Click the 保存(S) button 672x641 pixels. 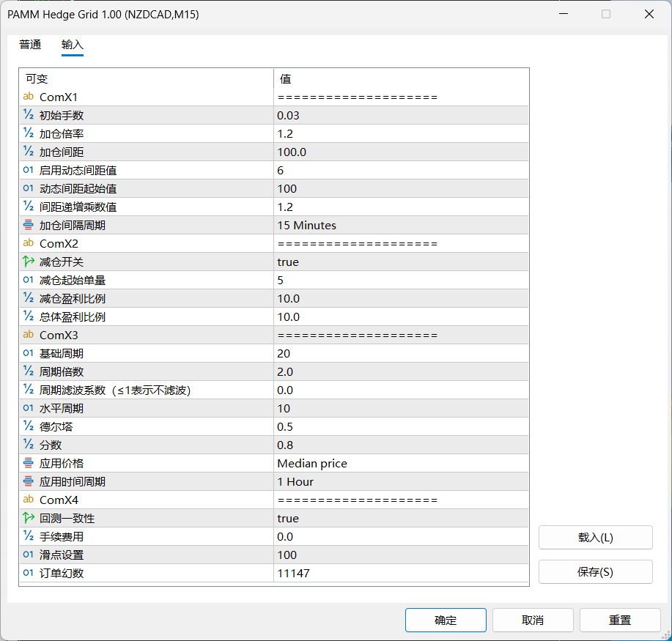point(595,571)
